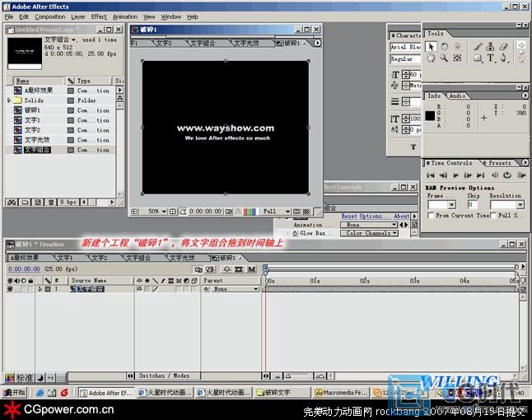Image resolution: width=532 pixels, height=420 pixels.
Task: Click the find binoculars icon in Project window
Action: pyautogui.click(x=12, y=203)
